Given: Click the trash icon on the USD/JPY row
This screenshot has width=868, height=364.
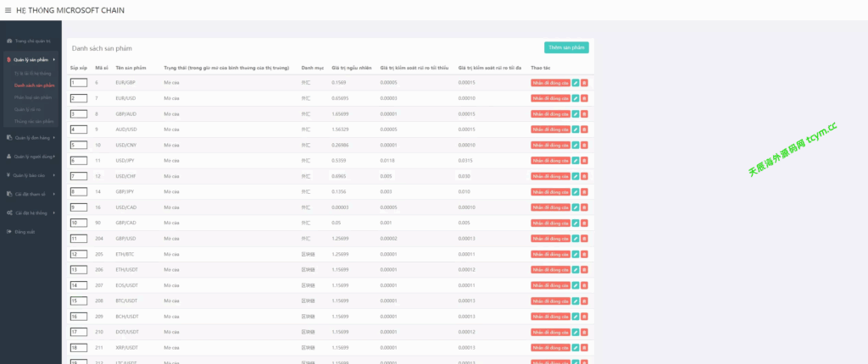Looking at the screenshot, I should pyautogui.click(x=585, y=161).
